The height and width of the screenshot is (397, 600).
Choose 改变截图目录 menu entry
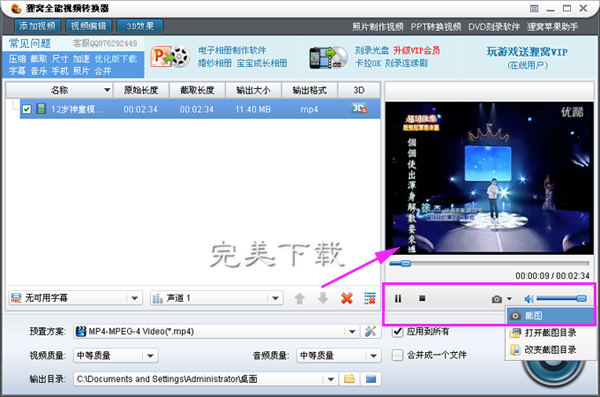(x=551, y=350)
